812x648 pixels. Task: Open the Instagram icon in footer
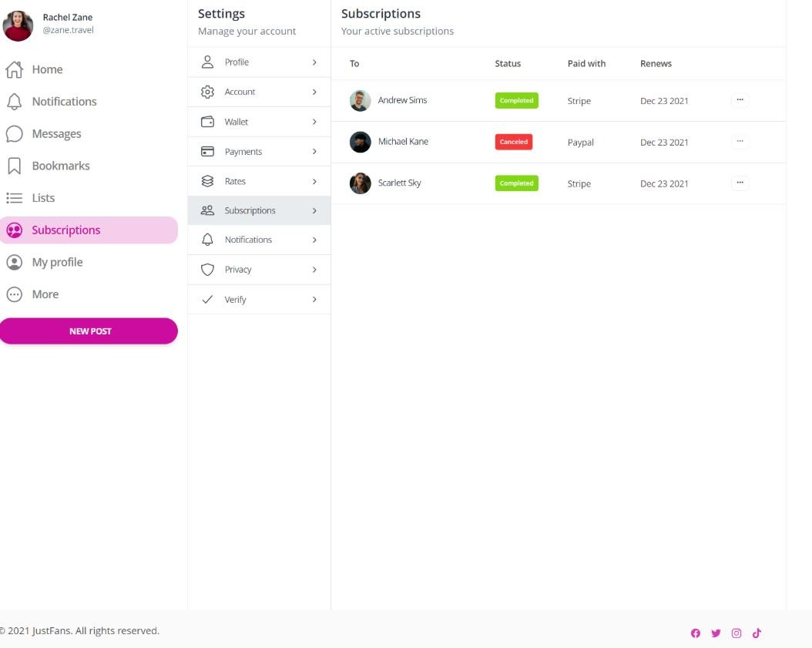tap(737, 633)
